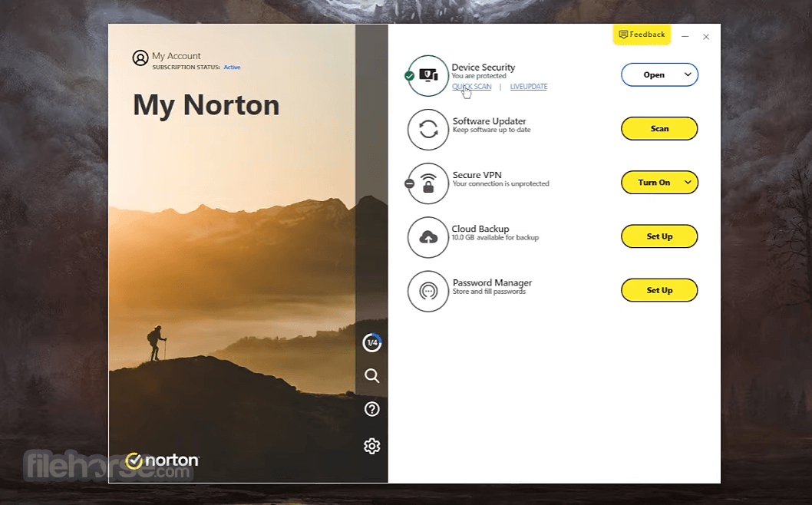The height and width of the screenshot is (505, 812).
Task: Click the SUBSCRIPTION STATUS label
Action: click(x=186, y=68)
